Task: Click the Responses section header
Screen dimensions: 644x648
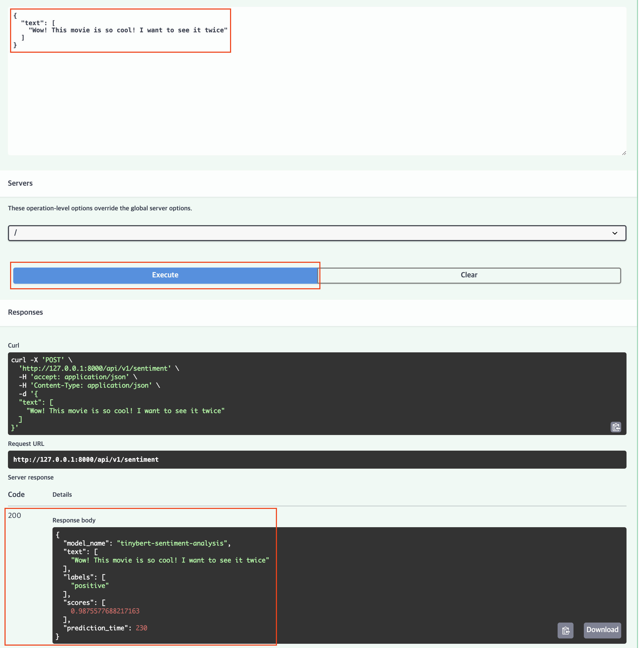Action: (x=25, y=312)
